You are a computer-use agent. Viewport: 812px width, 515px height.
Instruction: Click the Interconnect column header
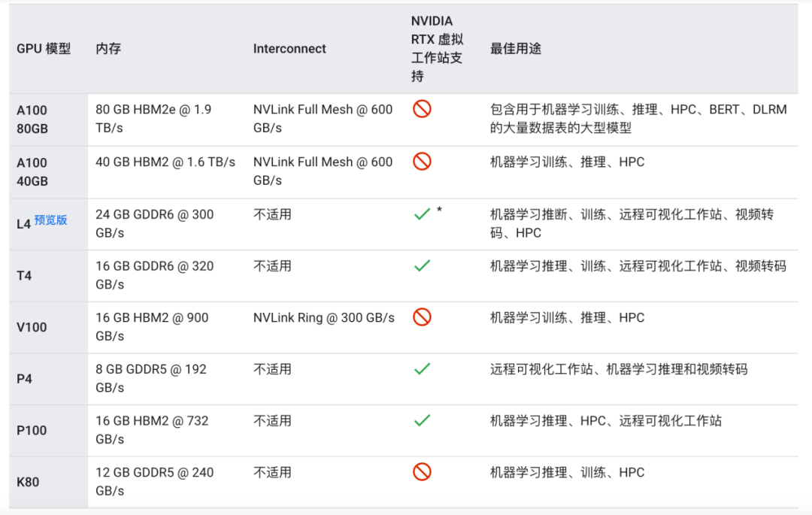coord(289,49)
